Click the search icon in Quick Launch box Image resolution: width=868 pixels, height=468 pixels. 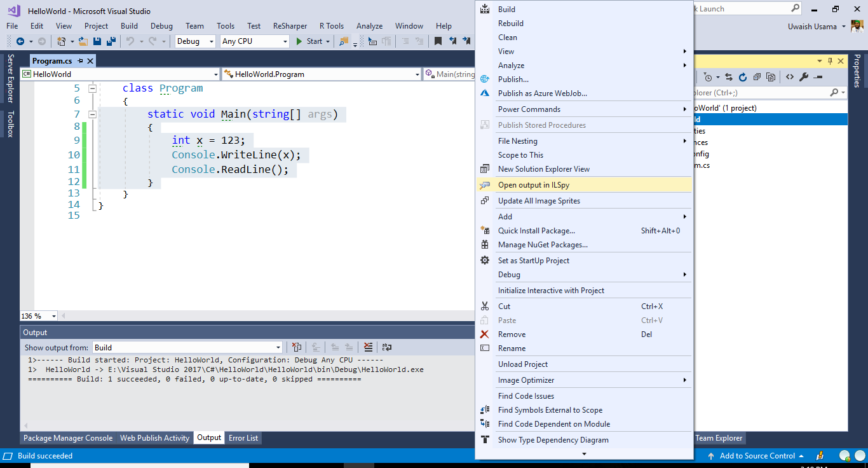click(796, 9)
